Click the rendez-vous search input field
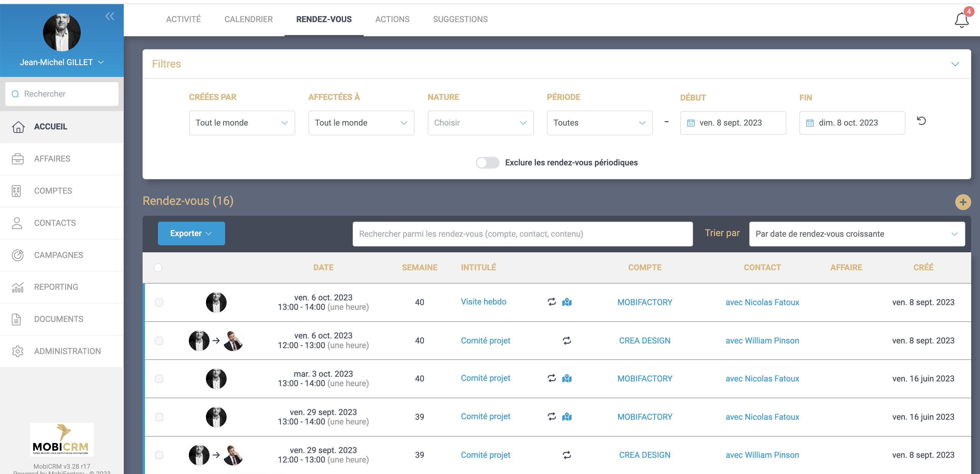980x474 pixels. pyautogui.click(x=522, y=234)
